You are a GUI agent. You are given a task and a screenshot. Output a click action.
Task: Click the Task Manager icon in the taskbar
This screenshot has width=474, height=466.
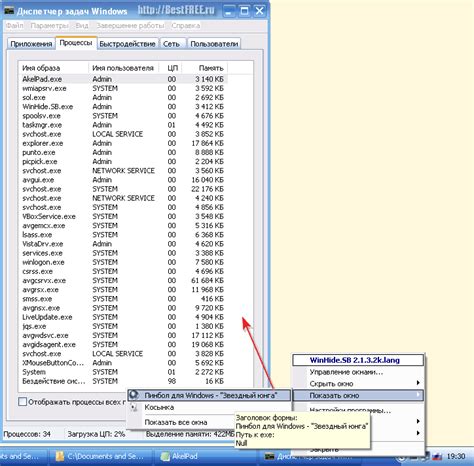[270, 456]
